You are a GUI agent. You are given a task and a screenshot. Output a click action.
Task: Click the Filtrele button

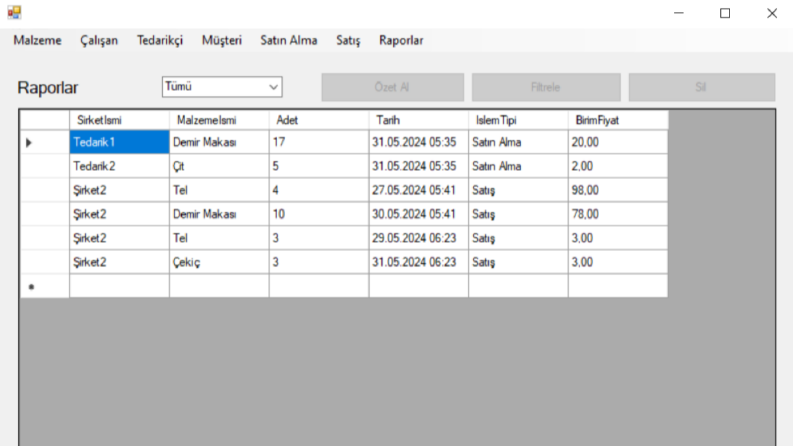point(546,87)
